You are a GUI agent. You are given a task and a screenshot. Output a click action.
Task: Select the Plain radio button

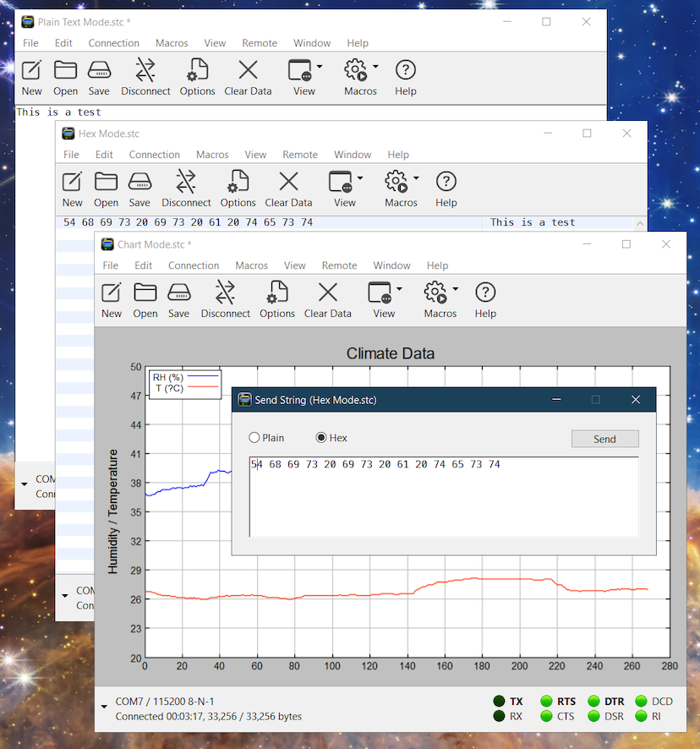point(254,438)
